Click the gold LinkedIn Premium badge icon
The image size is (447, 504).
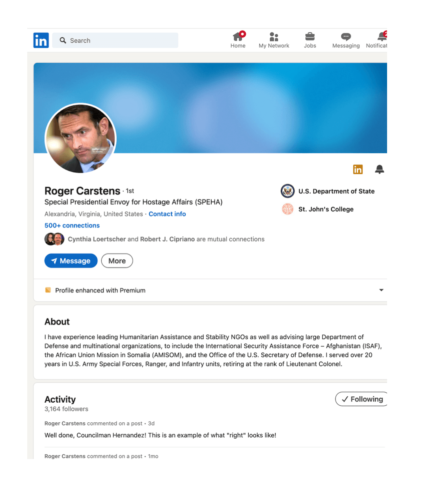pyautogui.click(x=358, y=170)
